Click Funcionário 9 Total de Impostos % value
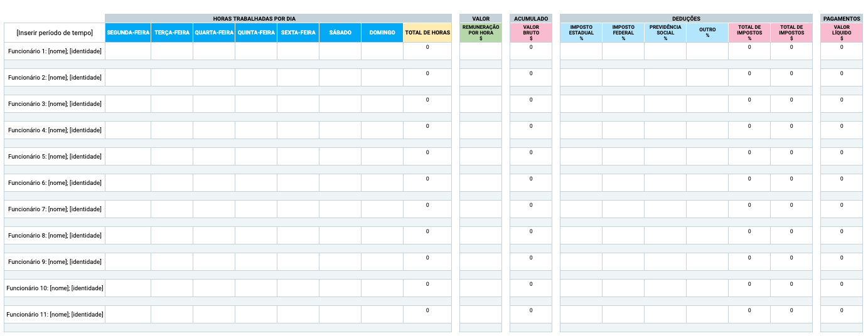 point(749,262)
